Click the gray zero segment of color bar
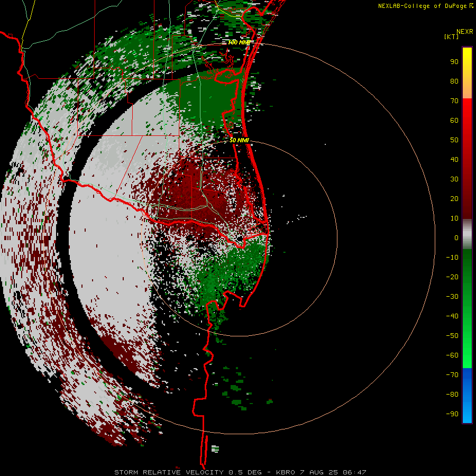The height and width of the screenshot is (476, 476). click(x=467, y=234)
